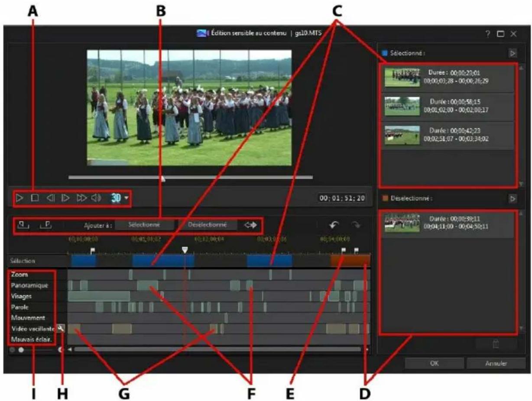Click the Mark In icon
This screenshot has width=532, height=401.
[23, 225]
